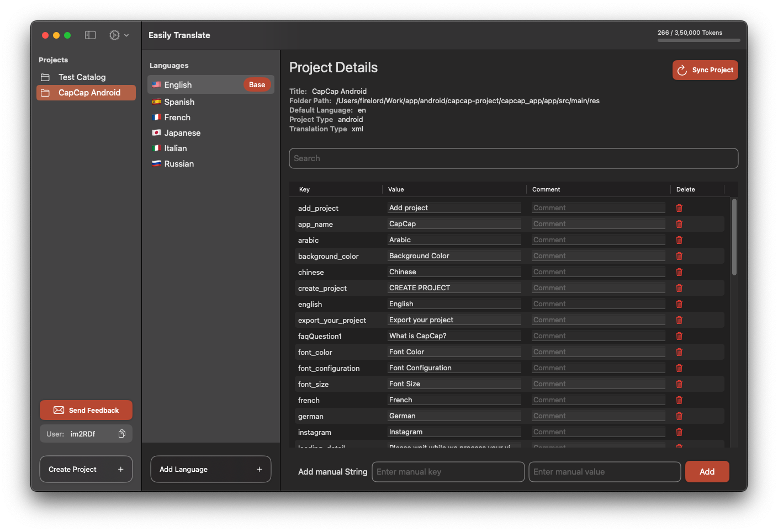This screenshot has width=778, height=532.
Task: Open the Italian language
Action: click(211, 148)
